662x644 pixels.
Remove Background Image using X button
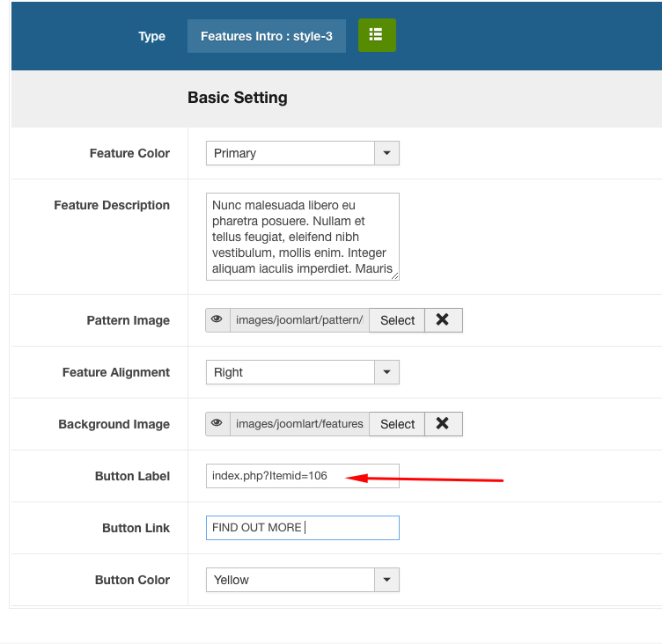pyautogui.click(x=443, y=424)
